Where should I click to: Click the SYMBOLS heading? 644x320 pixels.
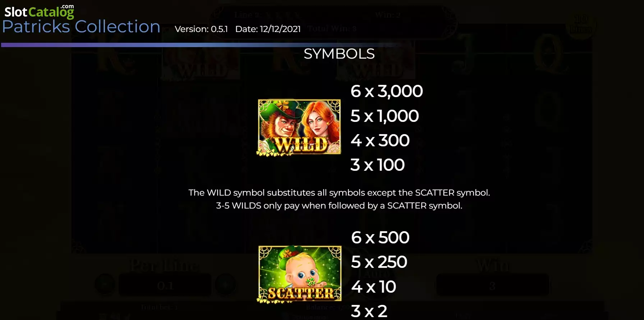tap(339, 54)
